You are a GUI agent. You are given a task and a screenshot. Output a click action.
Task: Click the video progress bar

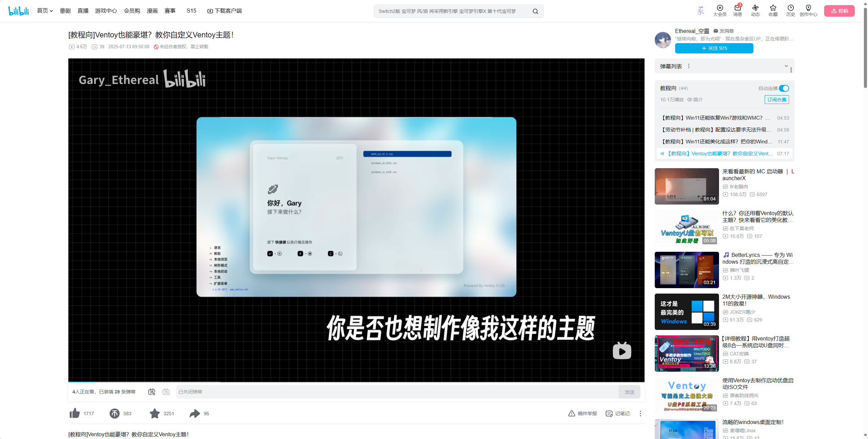(356, 382)
